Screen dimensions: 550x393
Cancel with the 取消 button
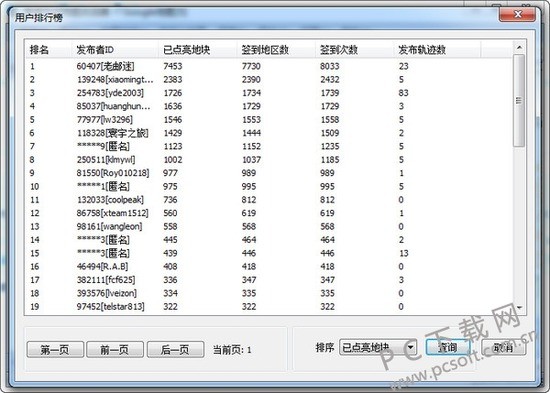[x=504, y=348]
